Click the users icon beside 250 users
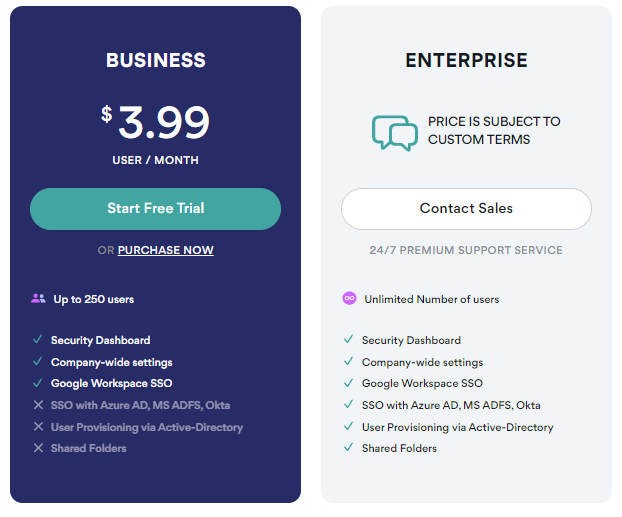The width and height of the screenshot is (622, 517). coord(38,298)
